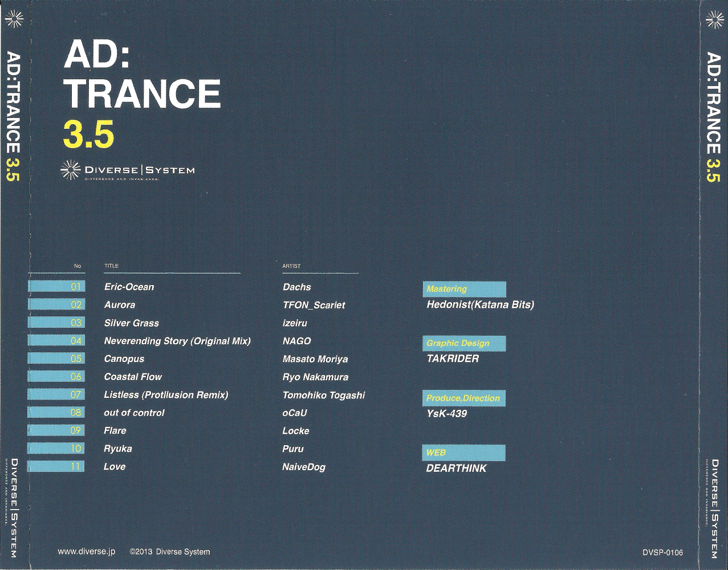
Task: Click the catalog number DVSP-0106
Action: click(662, 552)
